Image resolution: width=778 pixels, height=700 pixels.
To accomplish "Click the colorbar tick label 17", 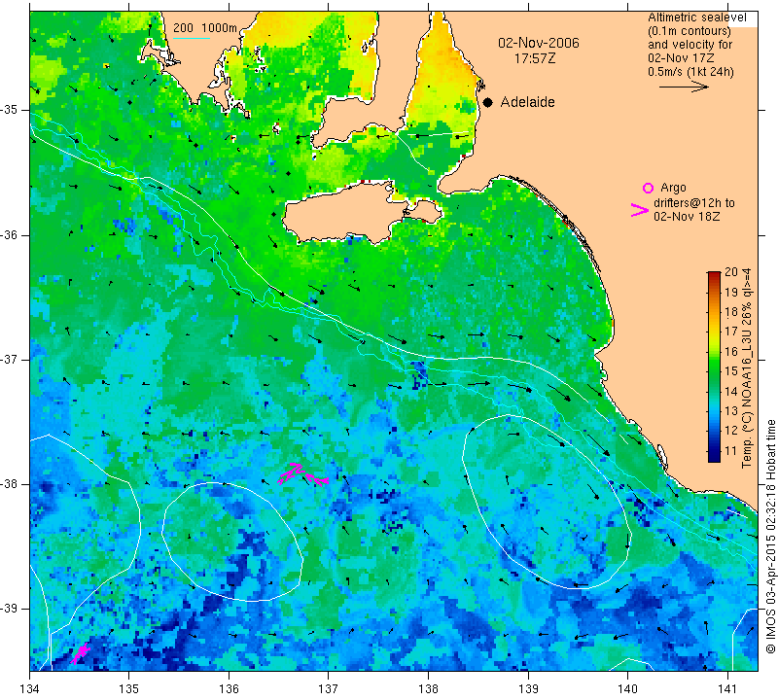I will pos(731,332).
